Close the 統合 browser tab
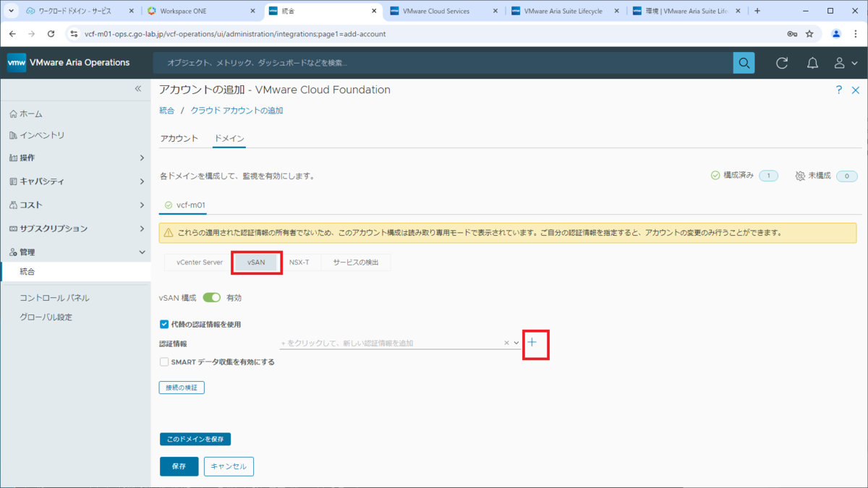Image resolution: width=868 pixels, height=488 pixels. pyautogui.click(x=373, y=11)
